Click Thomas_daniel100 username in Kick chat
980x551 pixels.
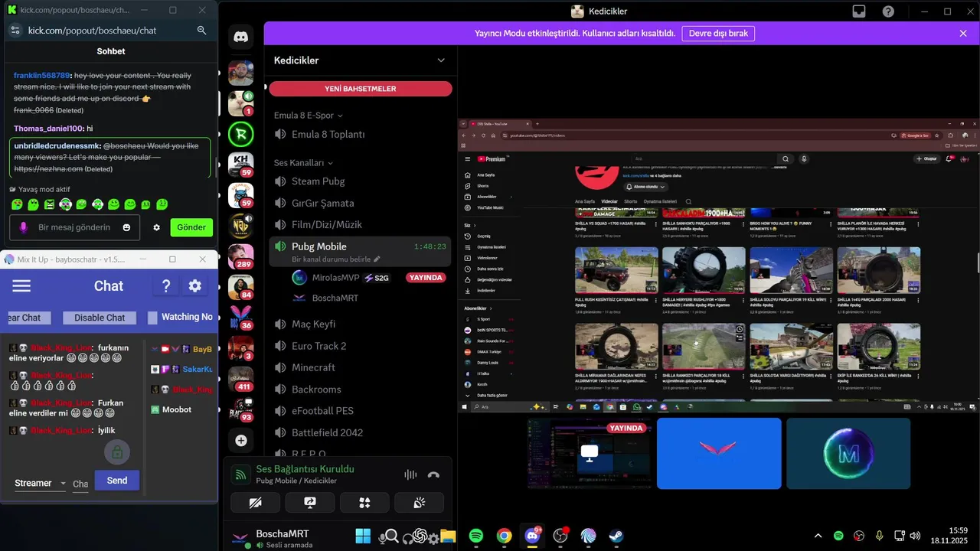(48, 129)
